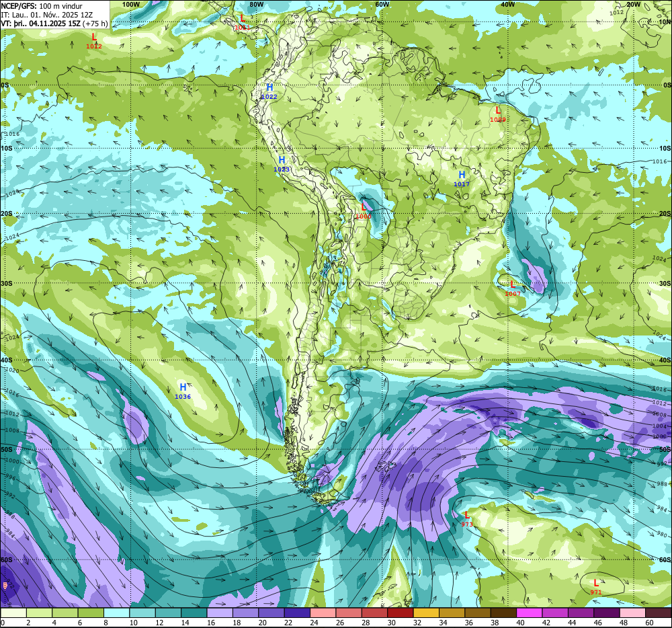Select the 10N latitude label

[665, 22]
